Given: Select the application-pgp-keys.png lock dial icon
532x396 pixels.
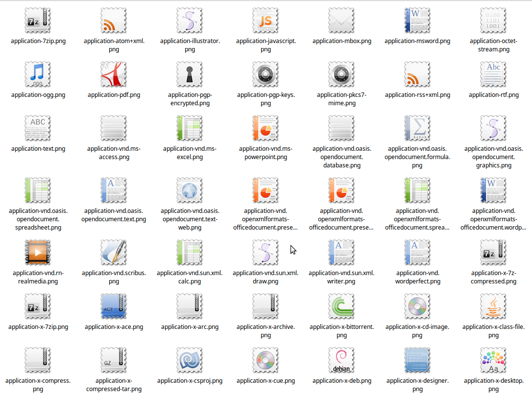Looking at the screenshot, I should pos(266,74).
